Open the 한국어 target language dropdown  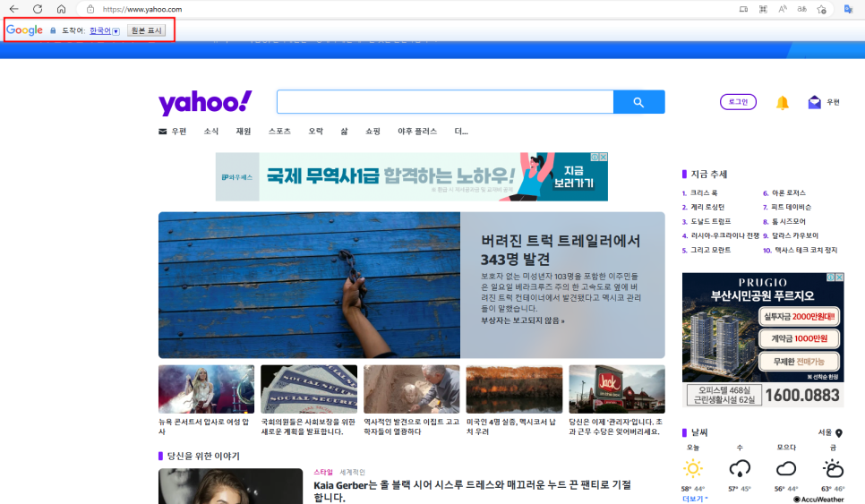point(104,30)
